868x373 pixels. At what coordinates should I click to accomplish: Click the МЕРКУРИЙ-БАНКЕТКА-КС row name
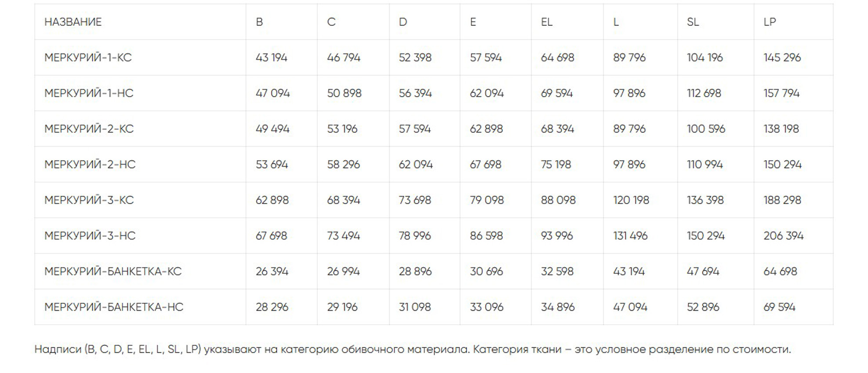pos(113,271)
